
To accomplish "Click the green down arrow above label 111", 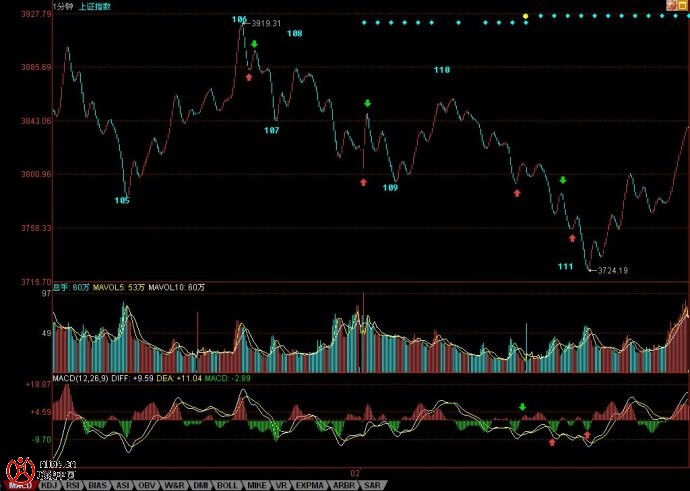I will click(x=563, y=180).
